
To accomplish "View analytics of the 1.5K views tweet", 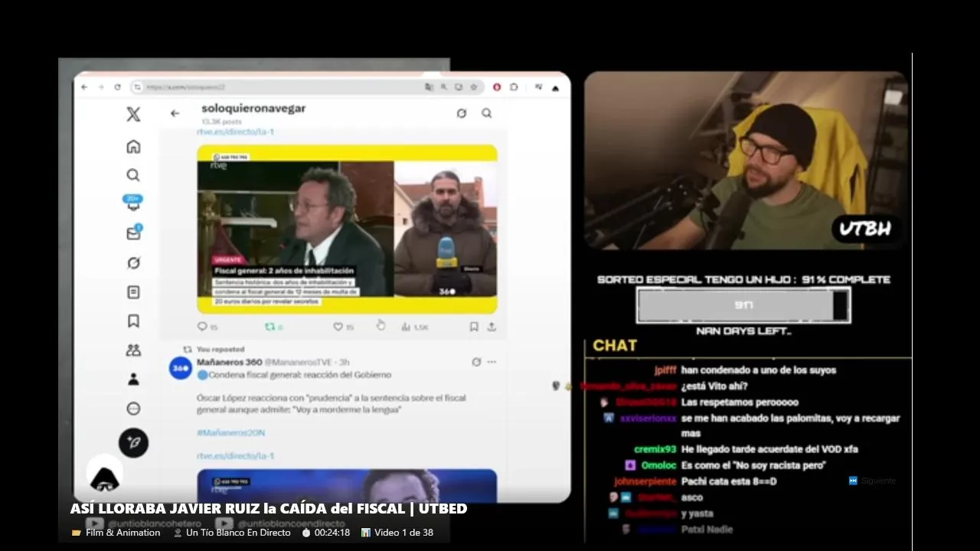I will 414,327.
